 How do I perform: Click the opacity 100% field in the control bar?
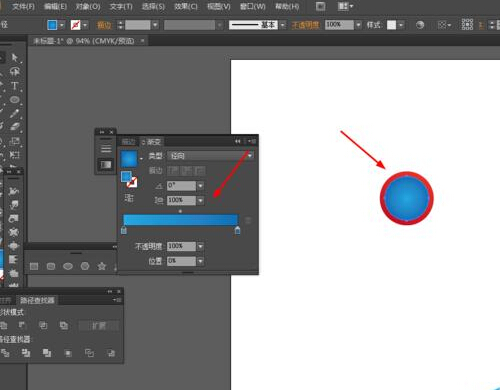pos(339,25)
